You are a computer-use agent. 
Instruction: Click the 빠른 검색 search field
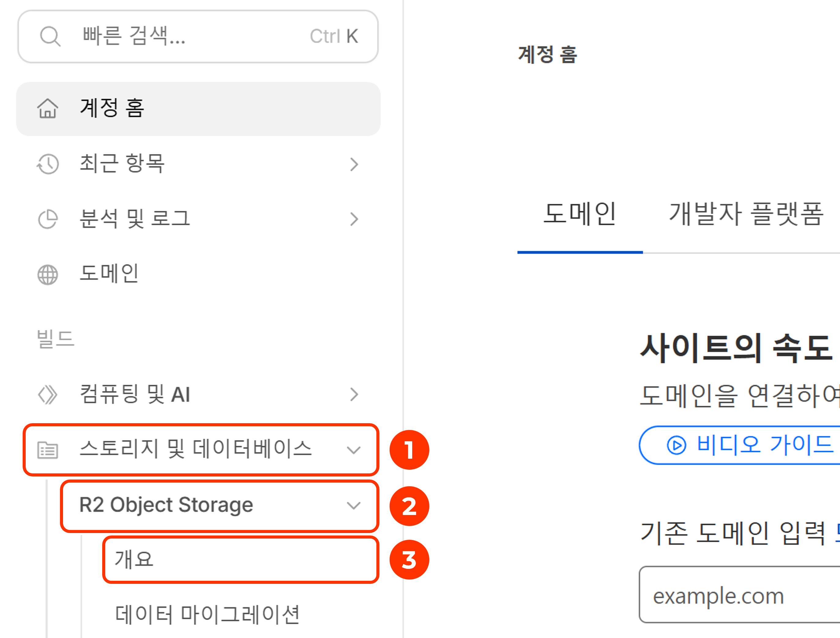190,36
